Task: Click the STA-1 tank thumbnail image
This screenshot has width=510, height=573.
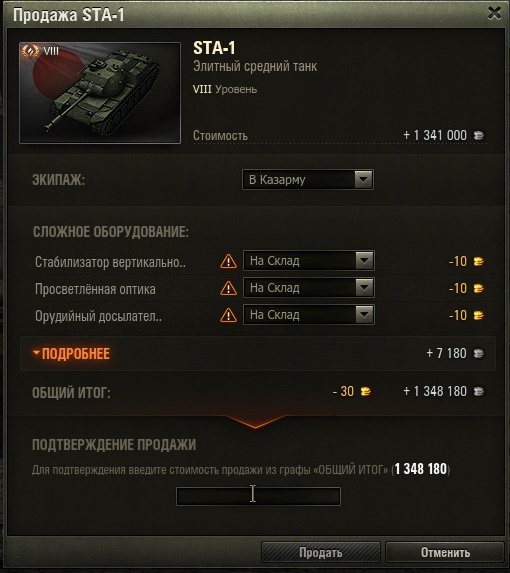Action: (100, 93)
